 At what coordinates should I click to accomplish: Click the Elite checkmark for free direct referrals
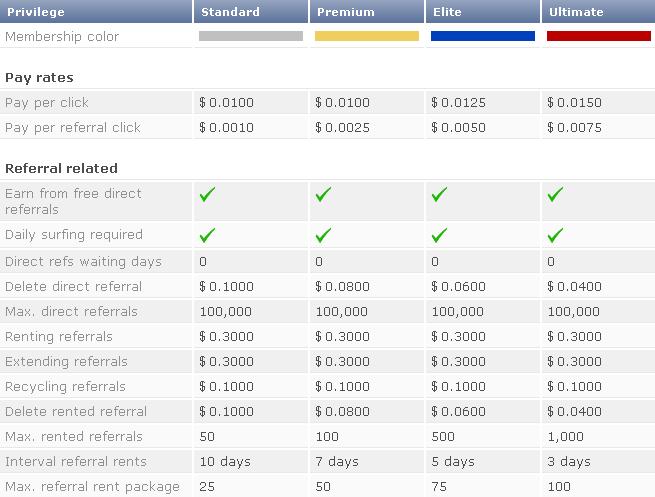coord(439,194)
